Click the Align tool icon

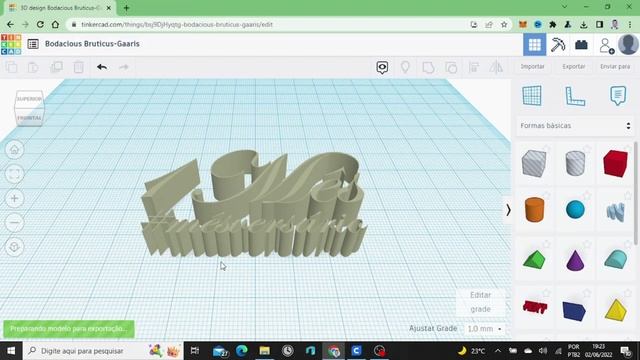pyautogui.click(x=474, y=67)
